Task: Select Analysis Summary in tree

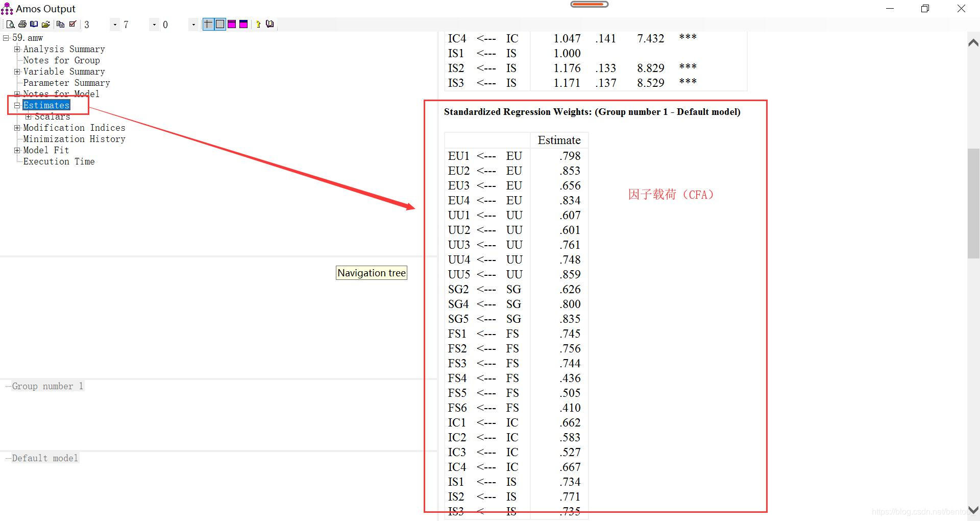Action: coord(64,49)
